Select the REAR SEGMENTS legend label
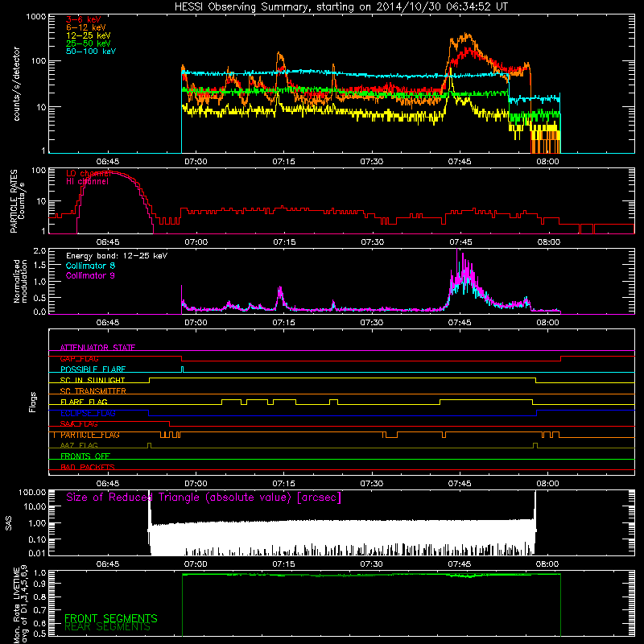This screenshot has height=644, width=644. click(108, 627)
